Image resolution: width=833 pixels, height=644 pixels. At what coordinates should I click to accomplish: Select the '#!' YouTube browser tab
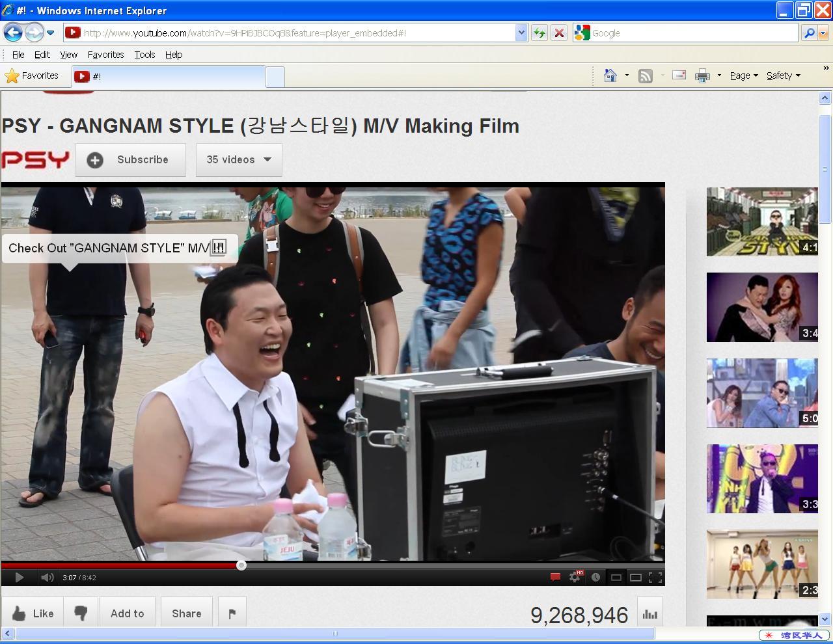pyautogui.click(x=168, y=77)
